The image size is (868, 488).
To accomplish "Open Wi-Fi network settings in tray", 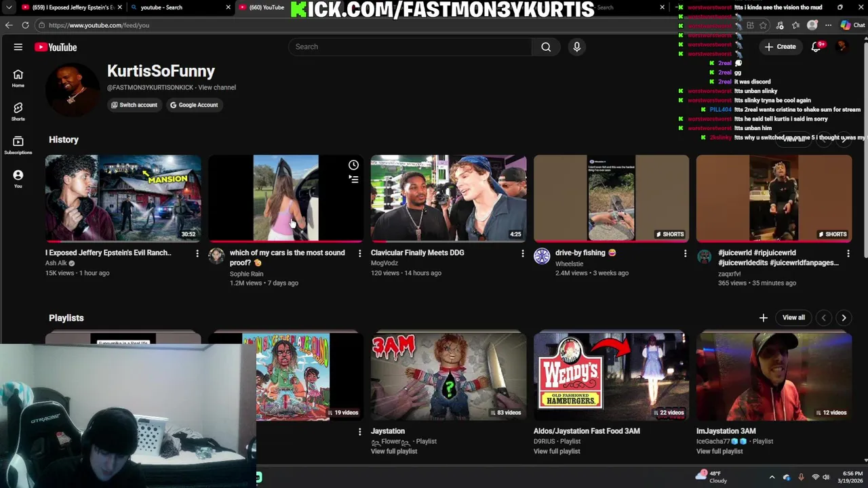I will [x=816, y=477].
